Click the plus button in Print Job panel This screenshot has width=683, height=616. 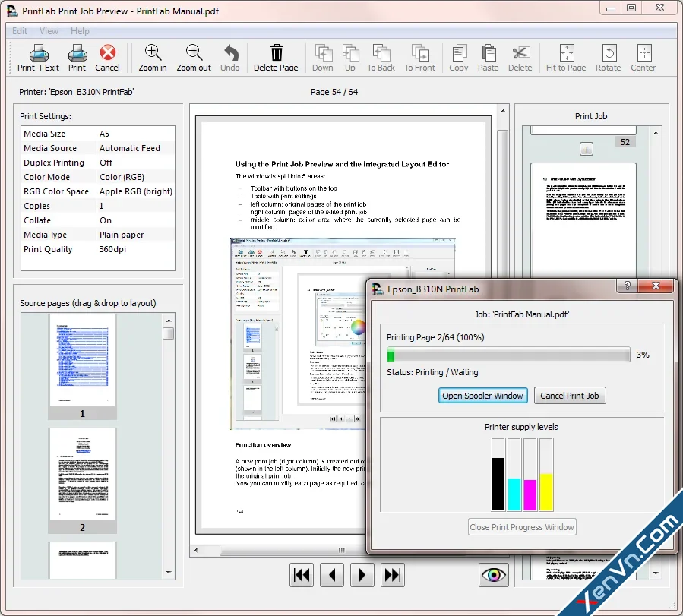[x=587, y=150]
